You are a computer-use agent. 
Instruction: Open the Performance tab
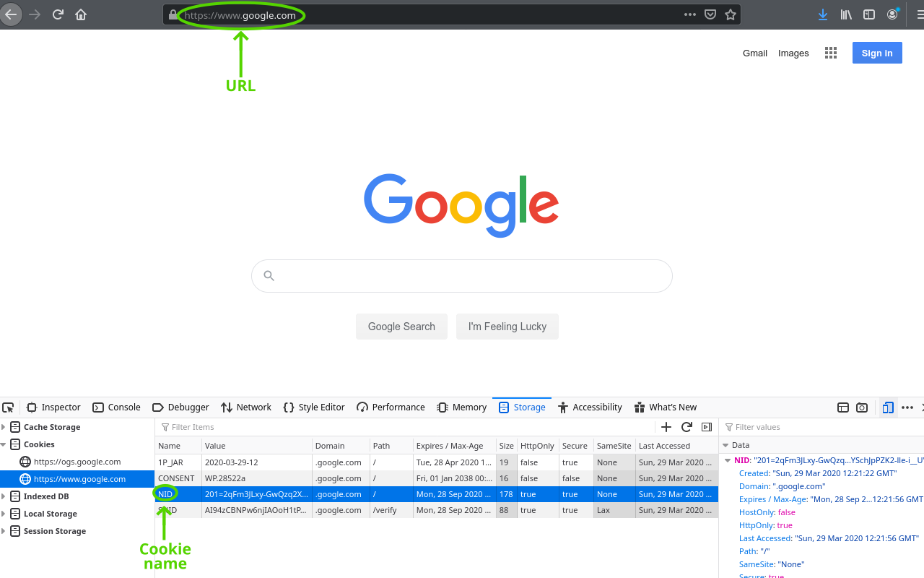(x=391, y=407)
